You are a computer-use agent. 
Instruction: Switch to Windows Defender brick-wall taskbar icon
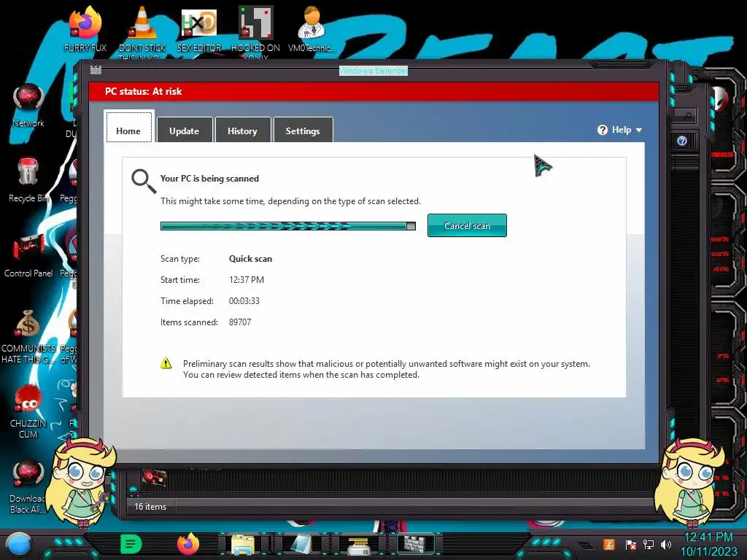coord(416,543)
